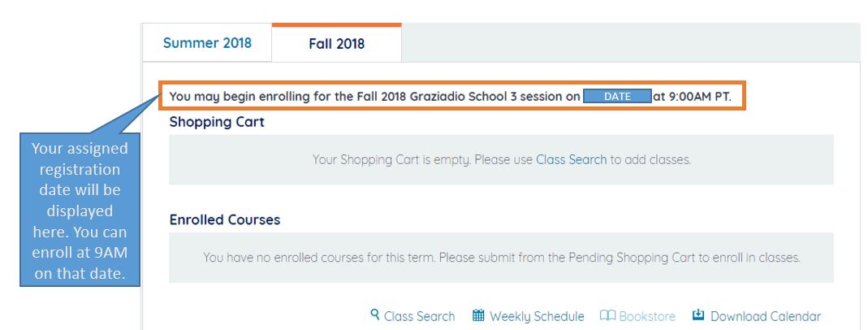Open the Weekly Schedule text link
The width and height of the screenshot is (868, 330).
pyautogui.click(x=537, y=316)
